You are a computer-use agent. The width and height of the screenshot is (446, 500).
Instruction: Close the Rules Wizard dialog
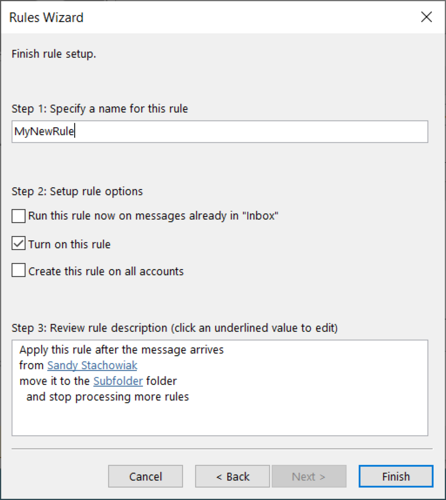[426, 17]
